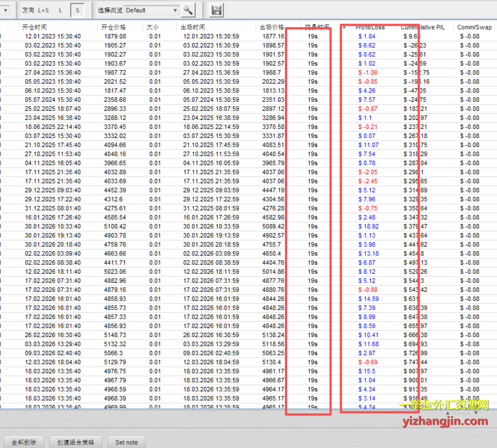
Task: Sort by the 大小 column header
Action: (152, 27)
